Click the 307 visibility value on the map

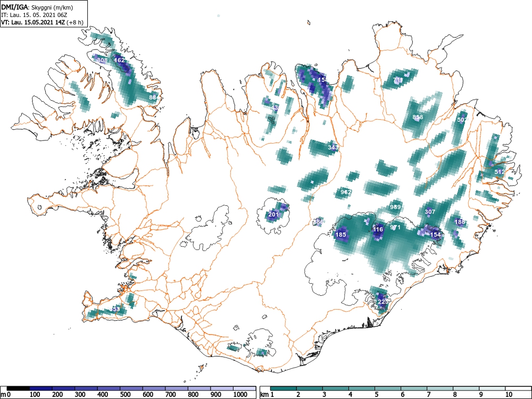coord(430,212)
